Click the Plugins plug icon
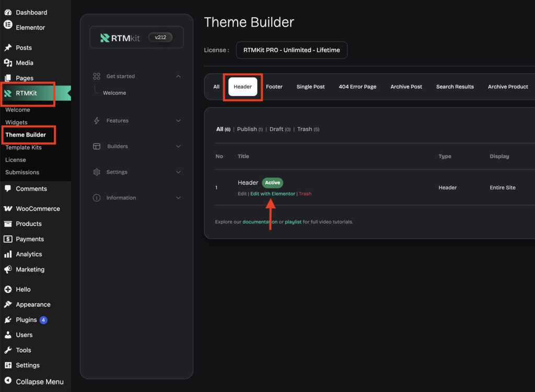The width and height of the screenshot is (535, 392). [8, 320]
